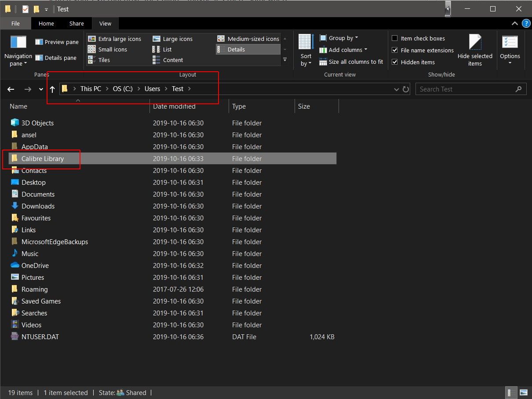Go back with the Back arrow
Image resolution: width=532 pixels, height=399 pixels.
[11, 89]
